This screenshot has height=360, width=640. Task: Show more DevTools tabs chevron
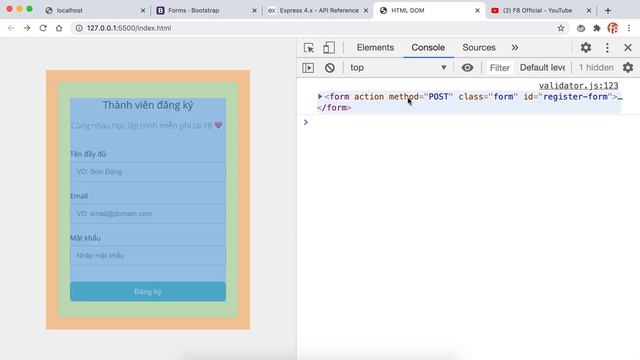[515, 47]
